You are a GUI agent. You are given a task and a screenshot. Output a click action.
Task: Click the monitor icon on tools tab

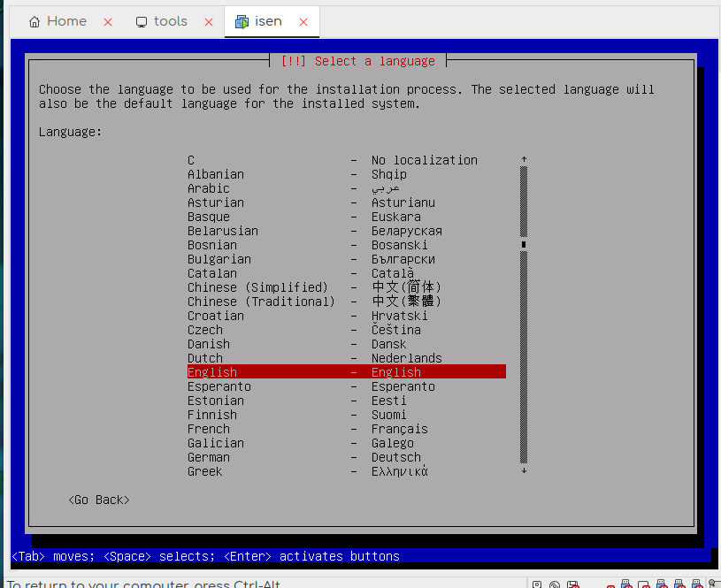click(x=142, y=22)
